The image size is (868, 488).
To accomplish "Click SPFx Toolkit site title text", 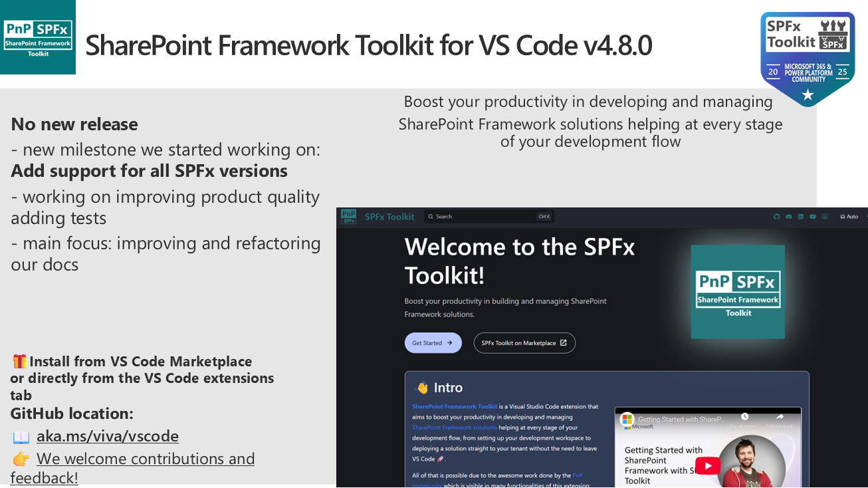I will (389, 217).
